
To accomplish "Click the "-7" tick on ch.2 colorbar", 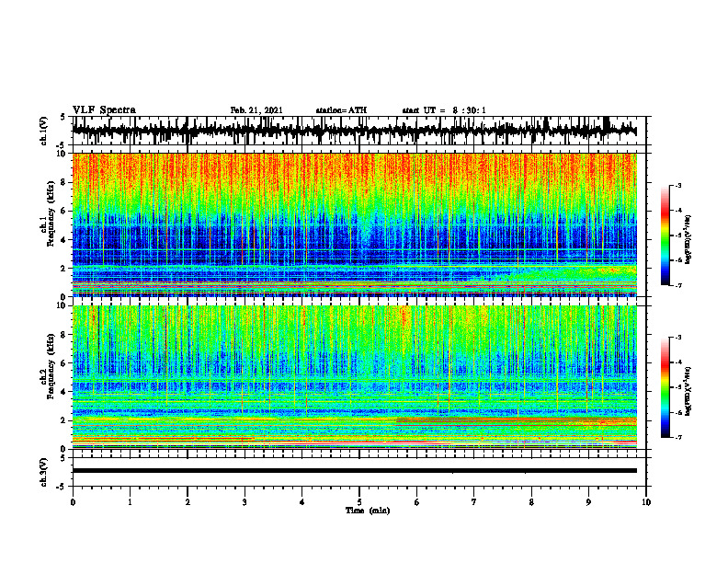I will point(678,438).
